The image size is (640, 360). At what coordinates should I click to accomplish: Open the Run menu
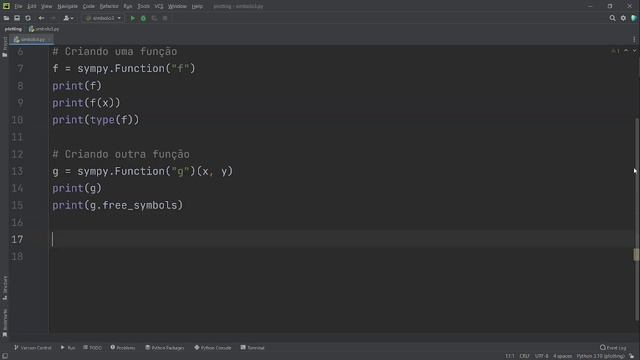point(128,6)
